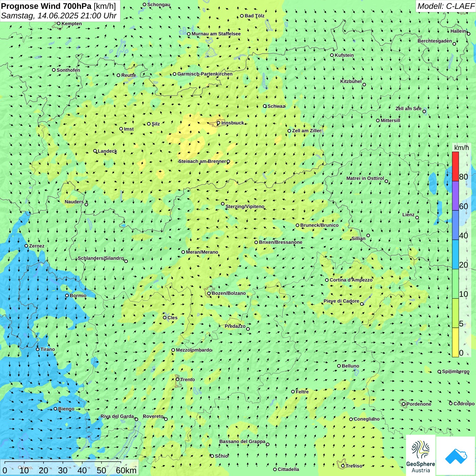Pick the cyan 20–40 km/h legend segment
The width and height of the screenshot is (476, 476).
[x=455, y=254]
